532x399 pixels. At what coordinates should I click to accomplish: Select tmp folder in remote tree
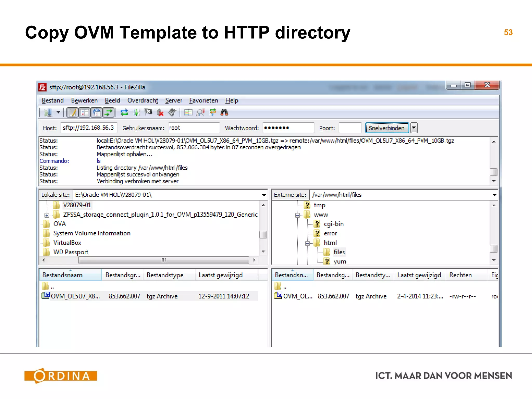pyautogui.click(x=319, y=205)
